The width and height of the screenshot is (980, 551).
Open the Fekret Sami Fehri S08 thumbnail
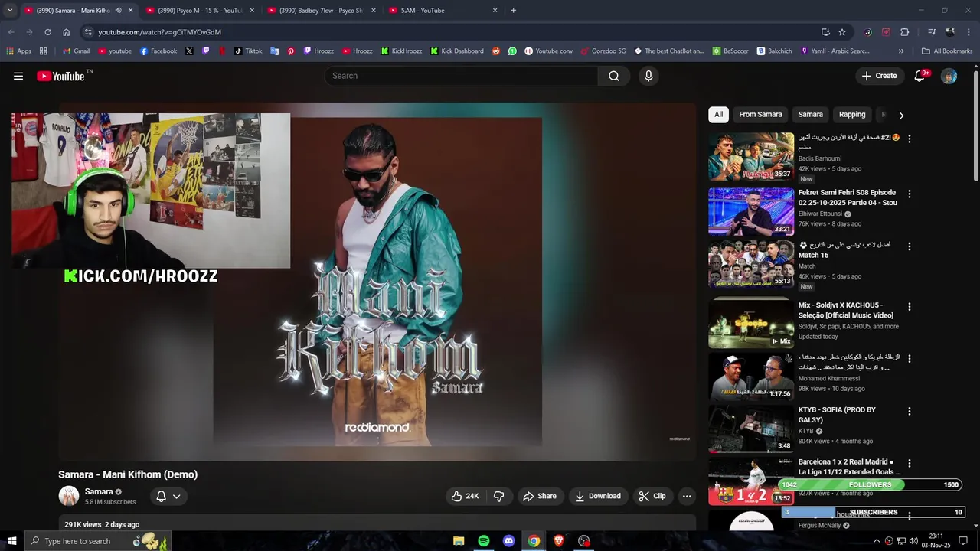coord(751,211)
